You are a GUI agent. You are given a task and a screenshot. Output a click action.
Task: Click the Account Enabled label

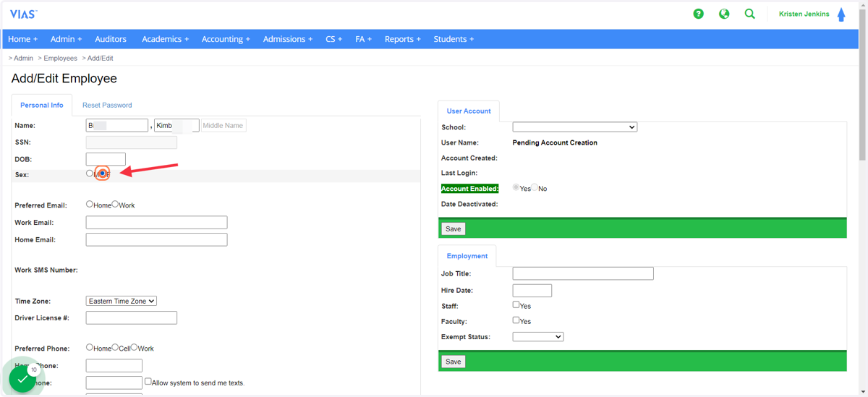pyautogui.click(x=469, y=189)
